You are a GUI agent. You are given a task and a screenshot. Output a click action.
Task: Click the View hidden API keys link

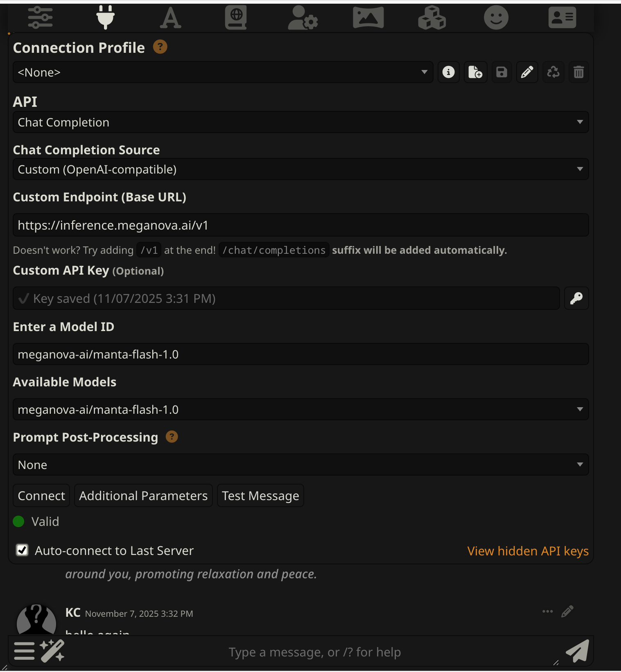[528, 551]
